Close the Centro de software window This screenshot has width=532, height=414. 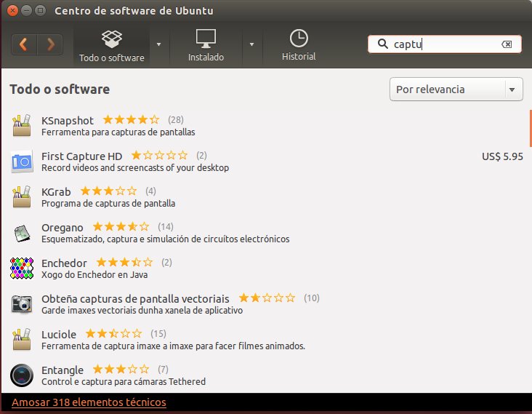[x=12, y=11]
